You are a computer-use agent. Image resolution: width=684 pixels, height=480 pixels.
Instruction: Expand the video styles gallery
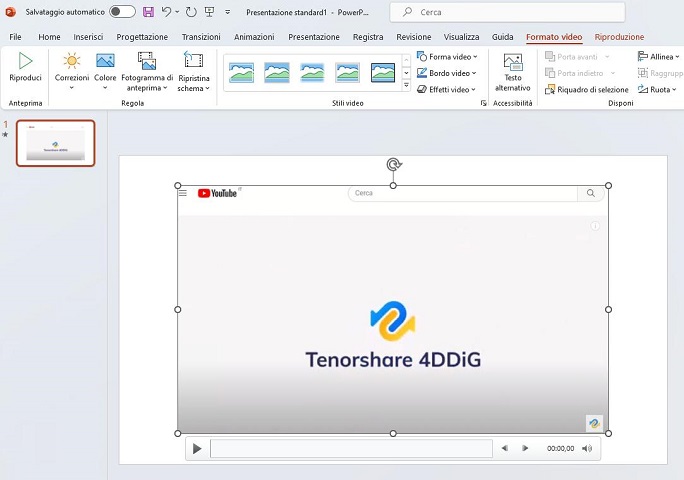coord(406,85)
